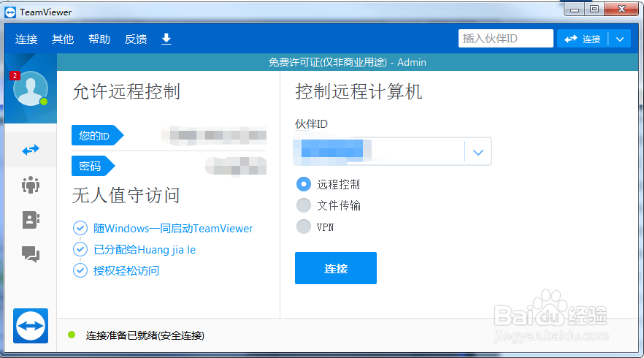
Task: Click 授权轻松访问 link
Action: 126,271
